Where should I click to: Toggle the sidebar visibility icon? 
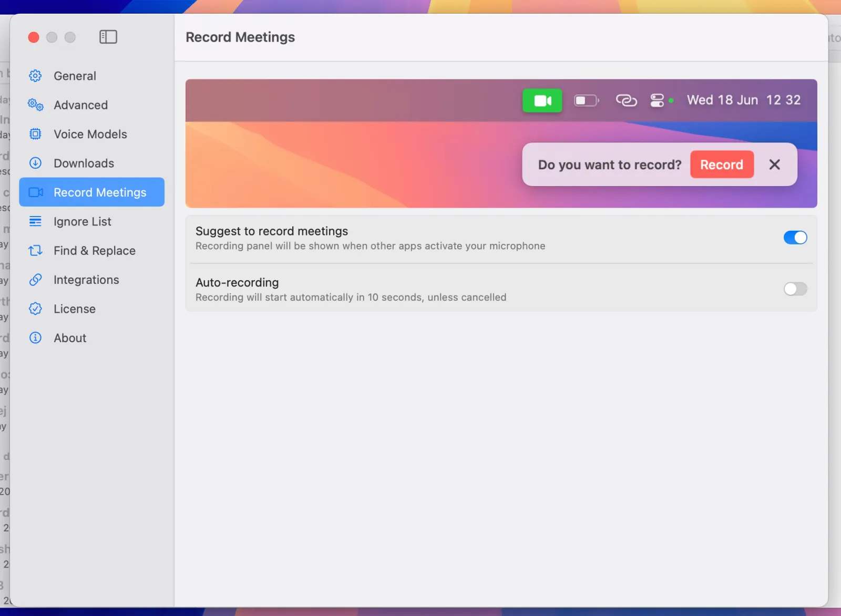pyautogui.click(x=108, y=37)
